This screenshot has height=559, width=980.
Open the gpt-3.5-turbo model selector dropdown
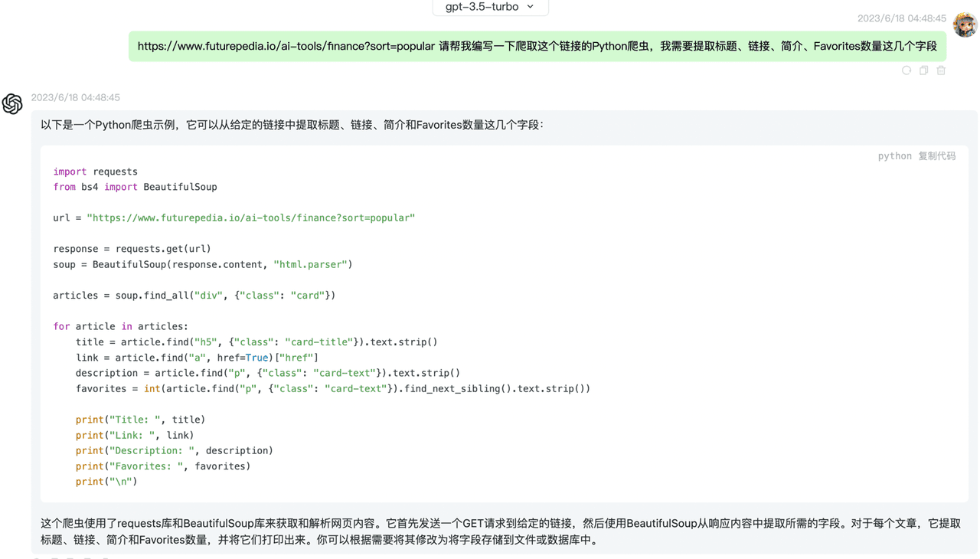point(490,7)
